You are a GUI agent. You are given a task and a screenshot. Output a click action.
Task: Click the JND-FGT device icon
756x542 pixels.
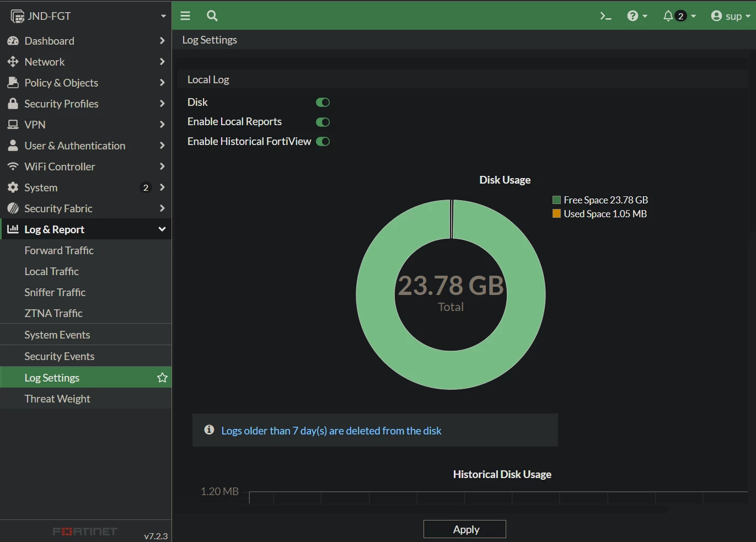click(17, 17)
